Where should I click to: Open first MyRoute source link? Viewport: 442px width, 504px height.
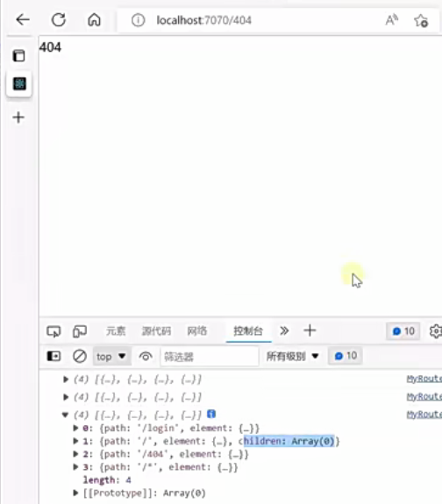[424, 379]
